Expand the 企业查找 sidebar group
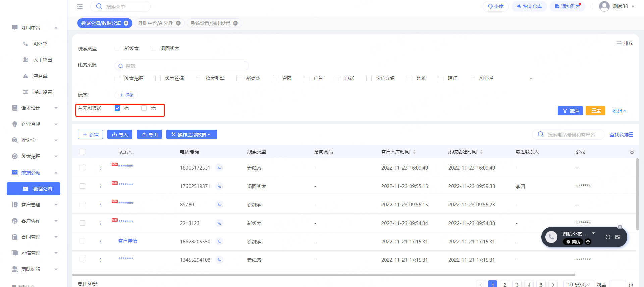644x287 pixels. (x=56, y=124)
